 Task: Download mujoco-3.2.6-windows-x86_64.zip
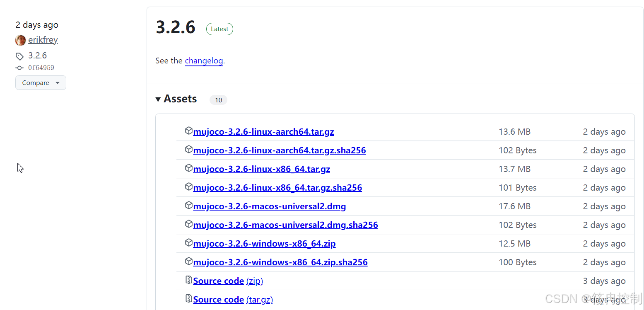coord(264,244)
